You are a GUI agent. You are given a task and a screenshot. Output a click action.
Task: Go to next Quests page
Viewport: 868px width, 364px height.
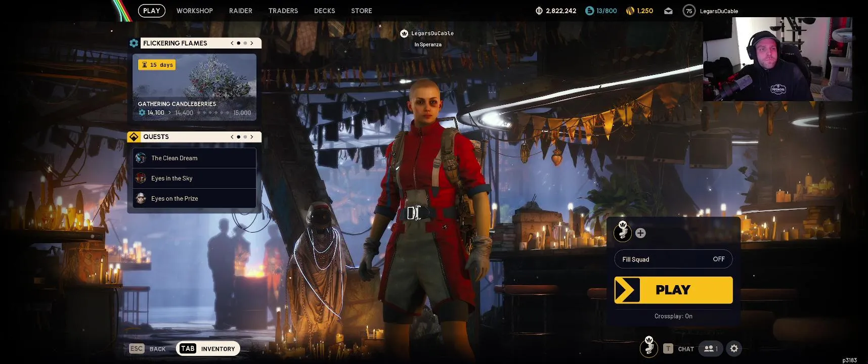(x=251, y=136)
